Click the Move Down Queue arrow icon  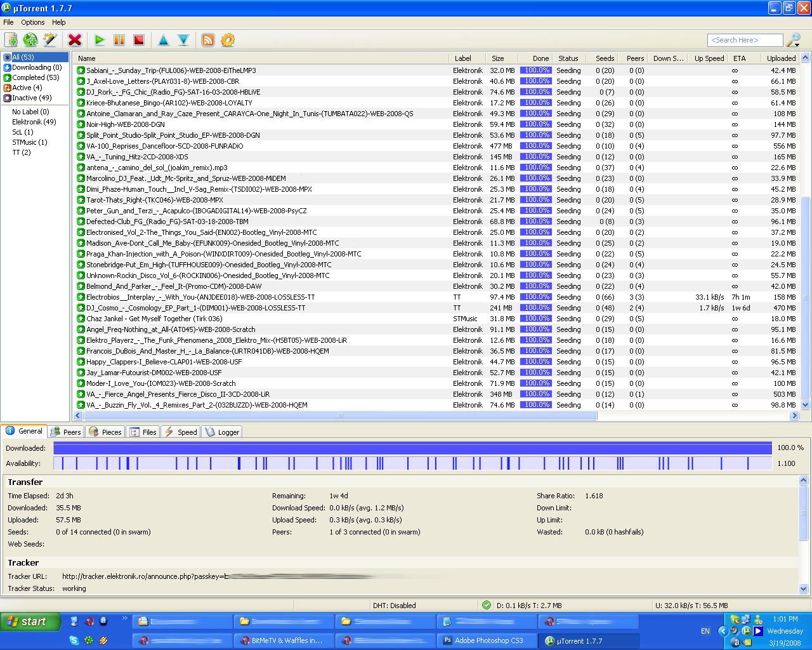click(x=183, y=40)
